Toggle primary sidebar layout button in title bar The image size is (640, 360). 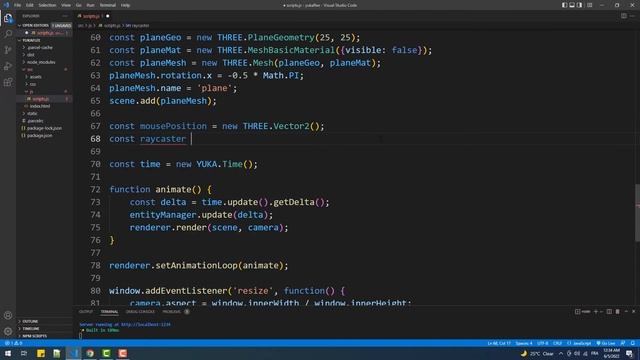[564, 5]
